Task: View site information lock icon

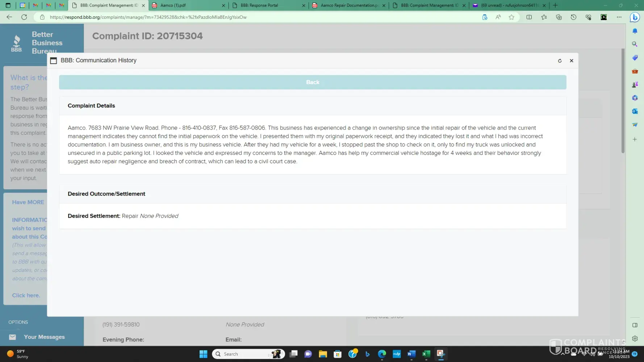Action: (42, 17)
